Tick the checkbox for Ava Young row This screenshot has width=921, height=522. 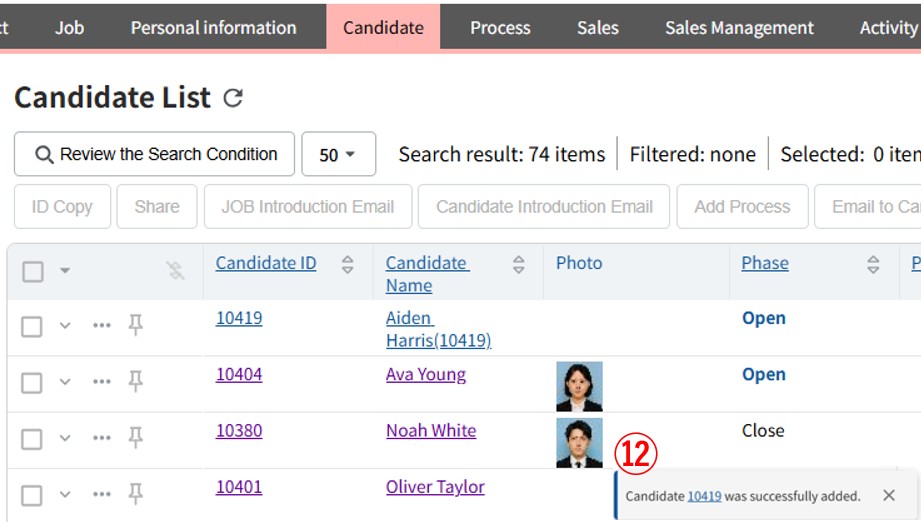pyautogui.click(x=32, y=382)
